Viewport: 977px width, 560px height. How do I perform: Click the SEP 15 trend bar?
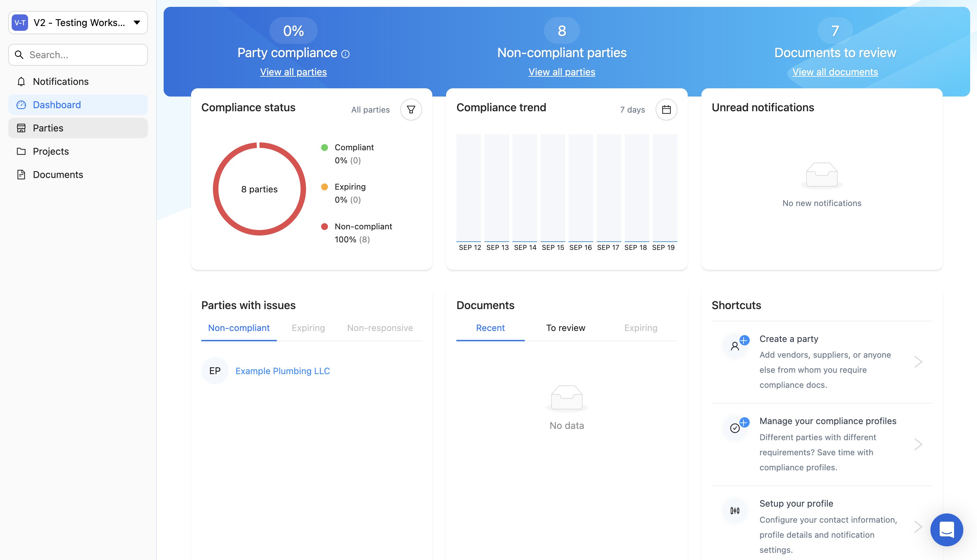point(553,188)
